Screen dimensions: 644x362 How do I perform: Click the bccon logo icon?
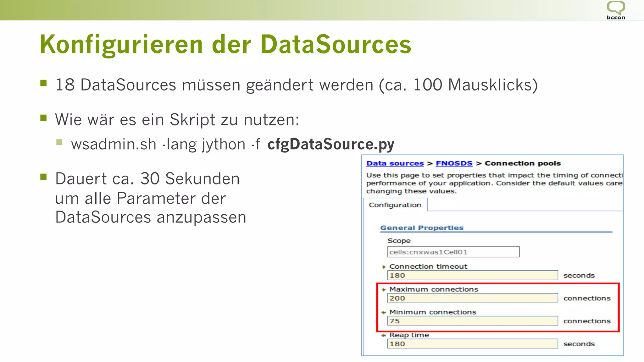[x=616, y=10]
